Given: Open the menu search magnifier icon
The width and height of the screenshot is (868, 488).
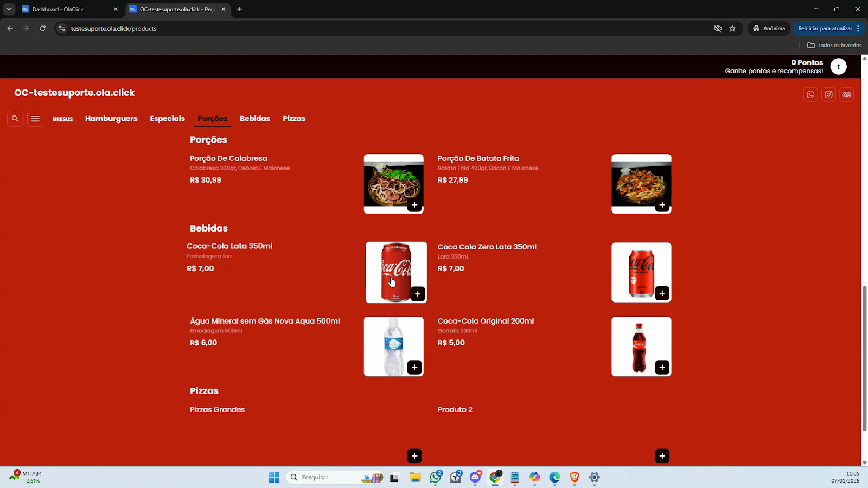Looking at the screenshot, I should click(15, 119).
